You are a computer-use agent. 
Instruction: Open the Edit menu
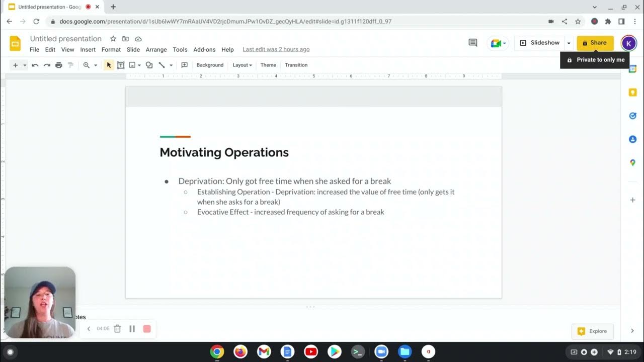[50, 50]
